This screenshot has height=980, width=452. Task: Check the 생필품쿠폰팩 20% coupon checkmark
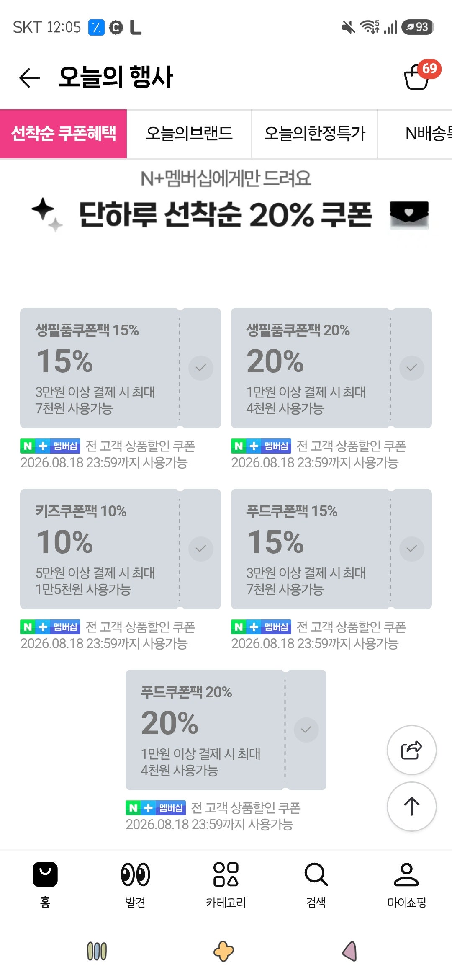[412, 368]
